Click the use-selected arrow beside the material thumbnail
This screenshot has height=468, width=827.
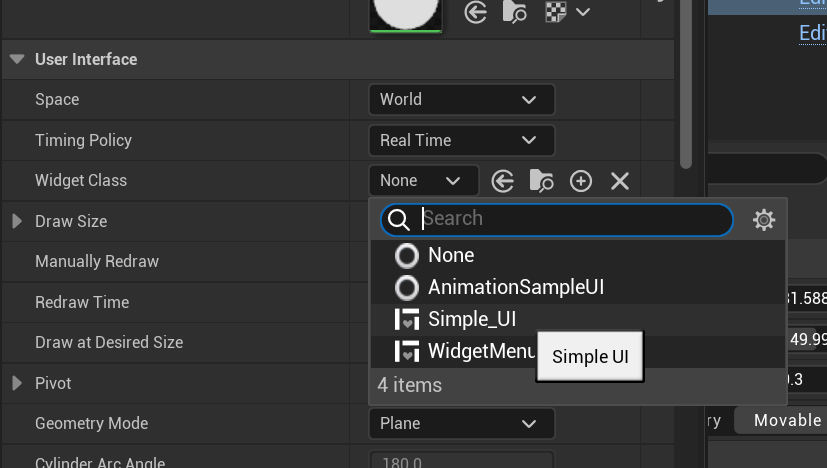point(476,12)
